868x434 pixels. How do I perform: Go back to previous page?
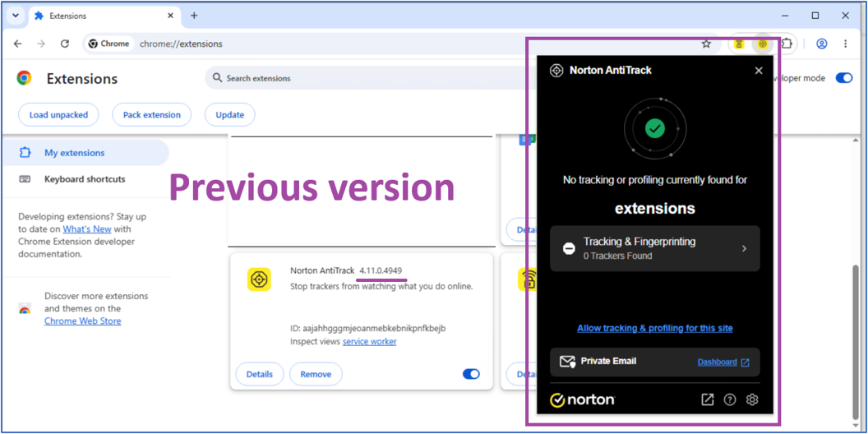[18, 44]
